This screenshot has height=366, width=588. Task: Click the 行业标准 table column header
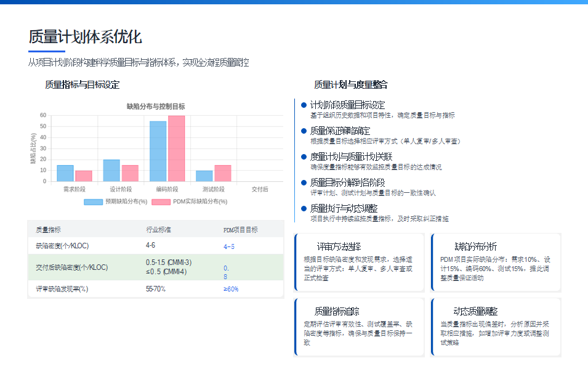(x=158, y=230)
